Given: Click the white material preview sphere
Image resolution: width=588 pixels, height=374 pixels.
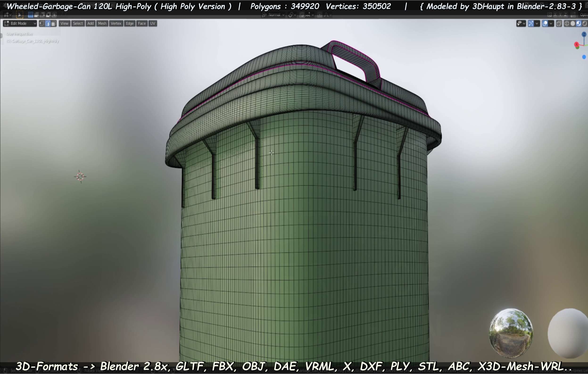Looking at the screenshot, I should [568, 333].
